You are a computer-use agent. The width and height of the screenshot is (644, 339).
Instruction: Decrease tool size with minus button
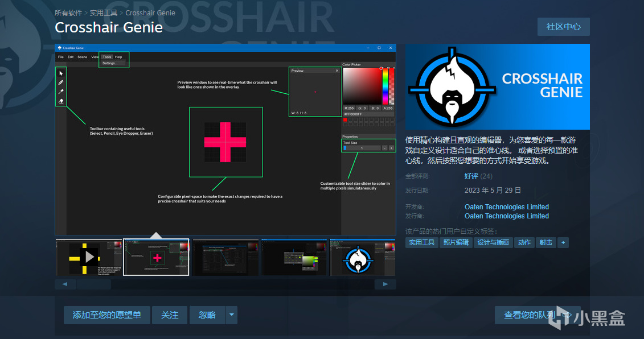pos(384,148)
